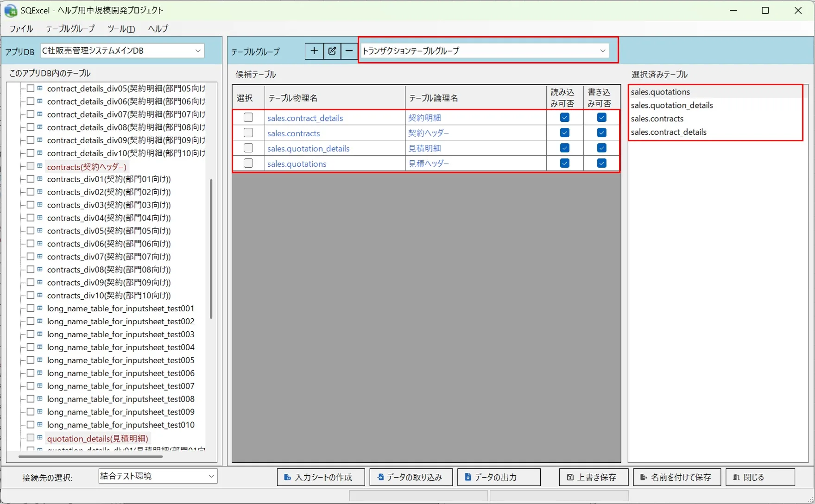
Task: Click table icon next to quotation_details(見積明細)
Action: 40,437
